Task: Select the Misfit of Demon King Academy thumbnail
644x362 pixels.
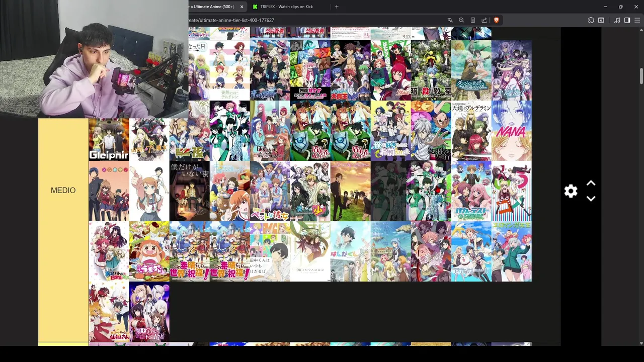Action: (149, 312)
